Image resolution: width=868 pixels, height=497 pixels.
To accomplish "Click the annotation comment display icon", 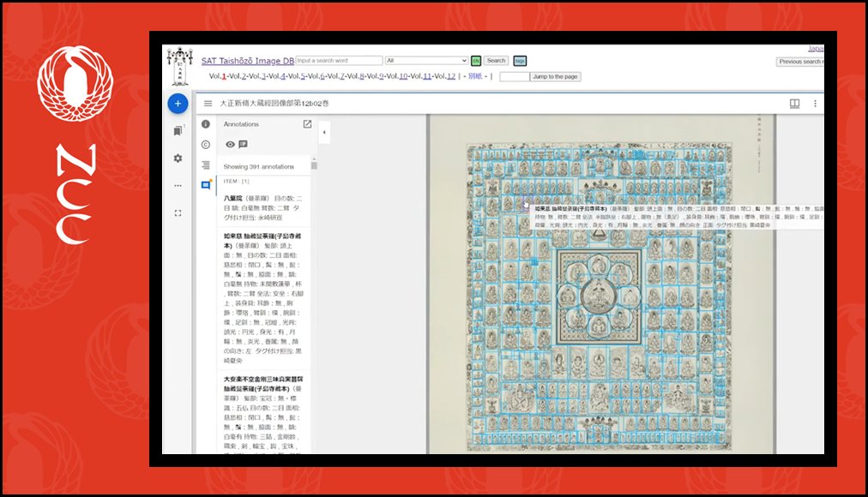I will (243, 144).
